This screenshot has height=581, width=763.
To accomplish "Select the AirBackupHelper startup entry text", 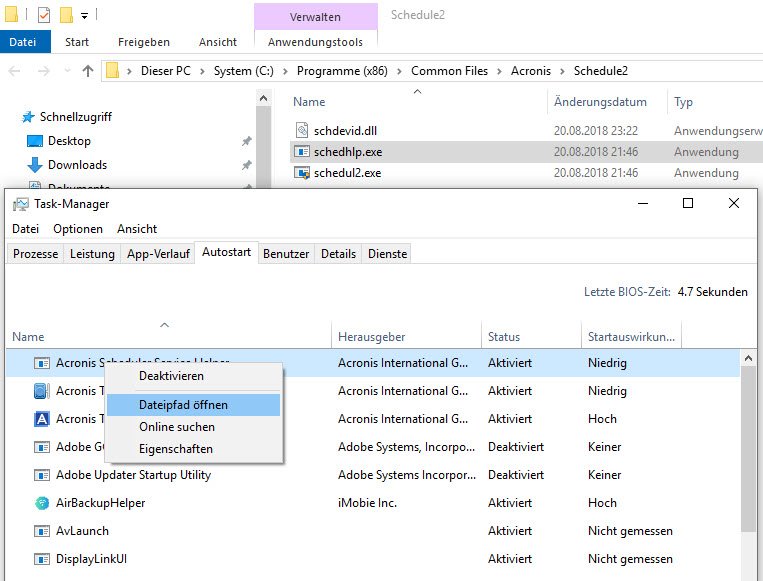I will (x=100, y=503).
